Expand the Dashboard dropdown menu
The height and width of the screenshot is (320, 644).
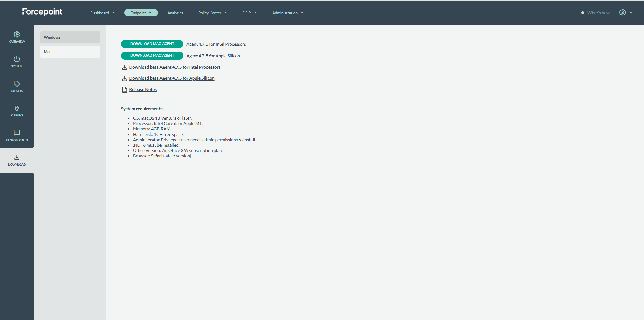(x=103, y=13)
